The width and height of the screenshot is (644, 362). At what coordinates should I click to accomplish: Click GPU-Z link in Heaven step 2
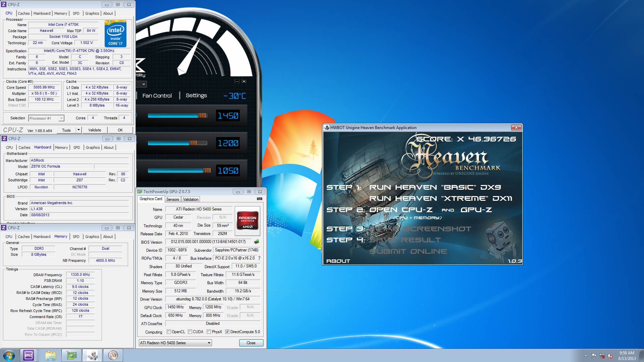(x=476, y=210)
